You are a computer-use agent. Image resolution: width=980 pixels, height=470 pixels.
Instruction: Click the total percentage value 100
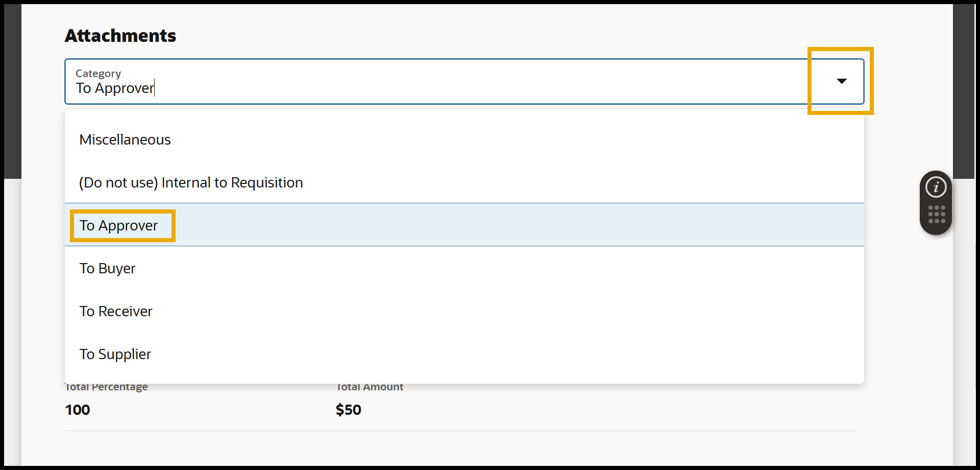(x=78, y=410)
